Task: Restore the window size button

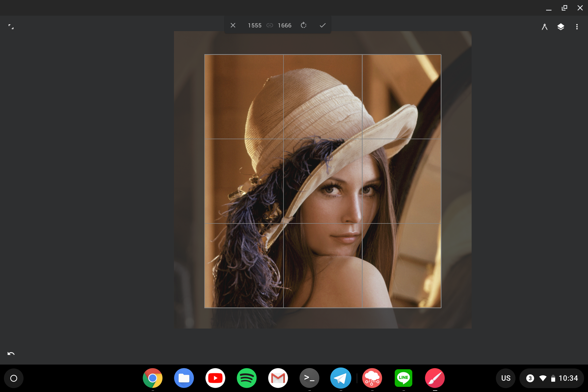Action: tap(564, 8)
